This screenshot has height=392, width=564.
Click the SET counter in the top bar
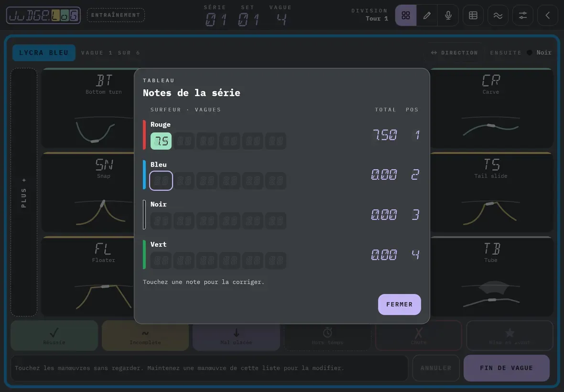[x=248, y=15]
